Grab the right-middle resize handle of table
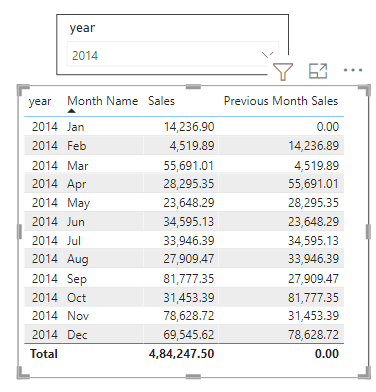The height and width of the screenshot is (392, 376). [x=368, y=232]
